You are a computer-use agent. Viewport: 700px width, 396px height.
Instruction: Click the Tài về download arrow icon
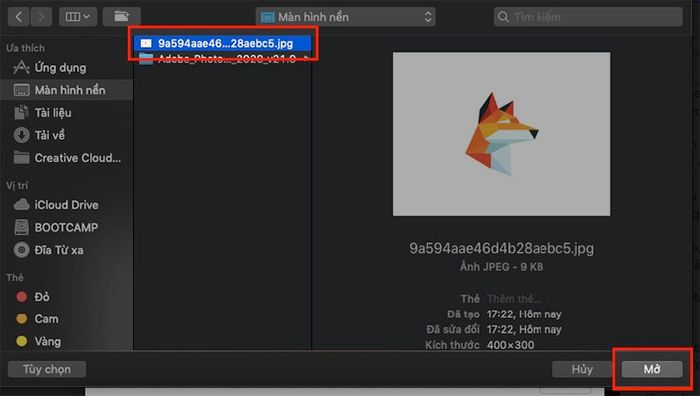21,135
